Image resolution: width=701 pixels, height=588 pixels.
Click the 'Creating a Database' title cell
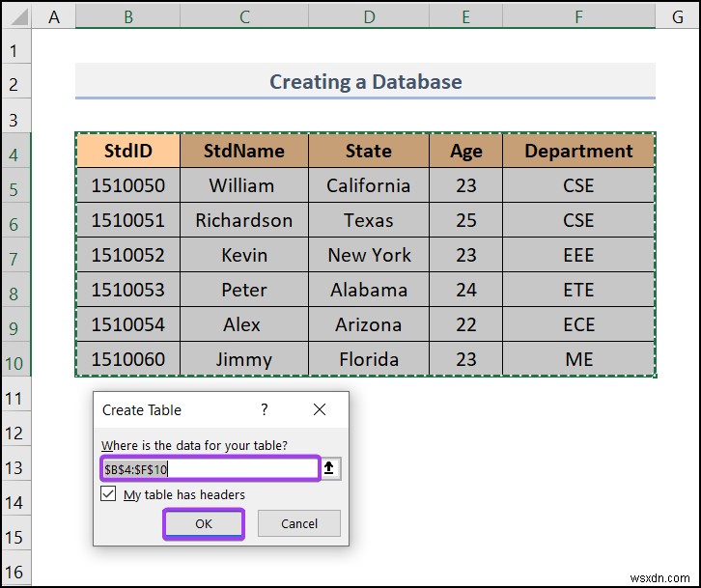click(x=365, y=81)
